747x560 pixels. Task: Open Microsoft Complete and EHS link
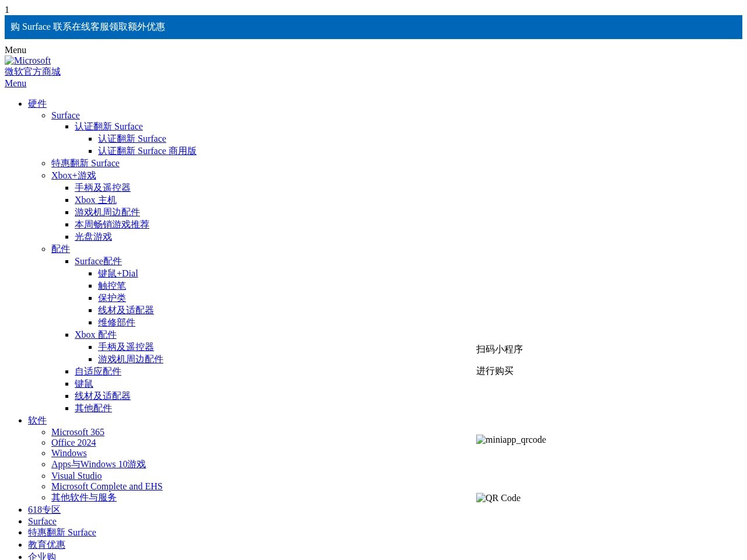pos(107,487)
